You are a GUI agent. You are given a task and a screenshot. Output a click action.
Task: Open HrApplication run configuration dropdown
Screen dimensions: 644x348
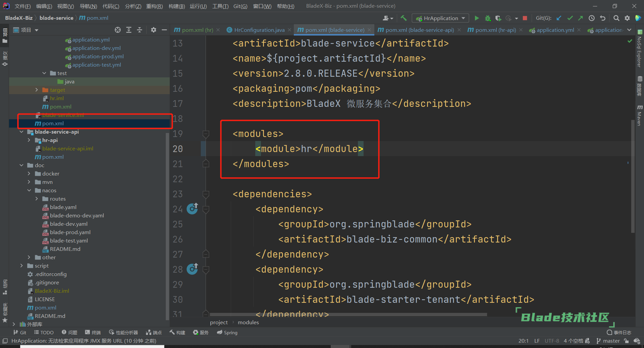coord(440,18)
